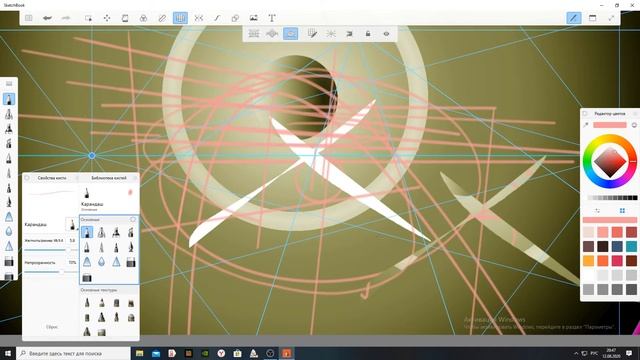The width and height of the screenshot is (640, 360).
Task: Switch to the 1-point perspective mode
Action: 254,34
